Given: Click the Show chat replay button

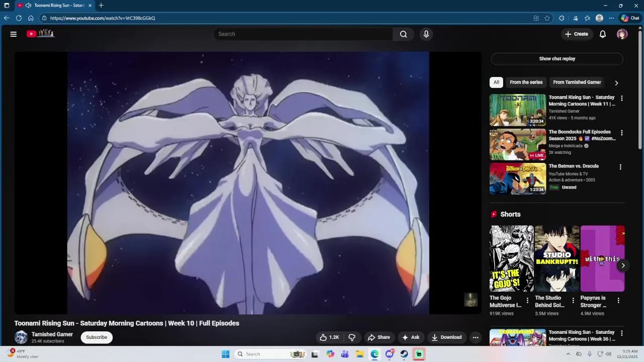Looking at the screenshot, I should coord(557,59).
